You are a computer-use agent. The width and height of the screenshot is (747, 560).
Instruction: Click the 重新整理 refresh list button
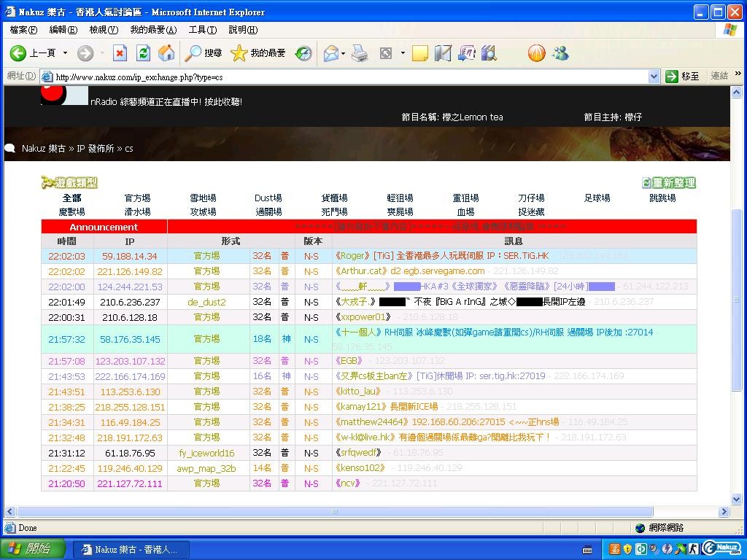[x=669, y=183]
